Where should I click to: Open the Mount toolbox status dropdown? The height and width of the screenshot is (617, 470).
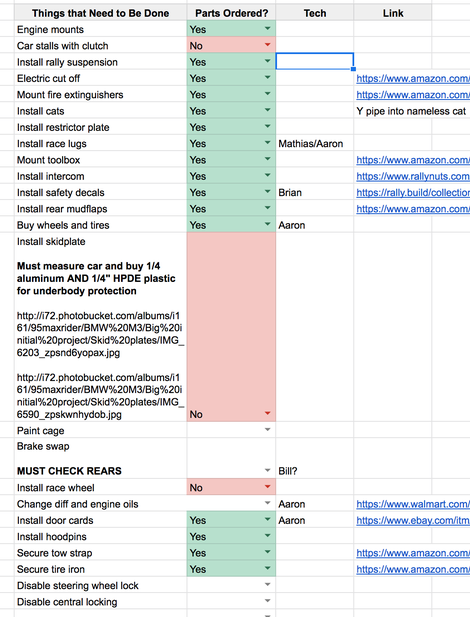tap(268, 159)
